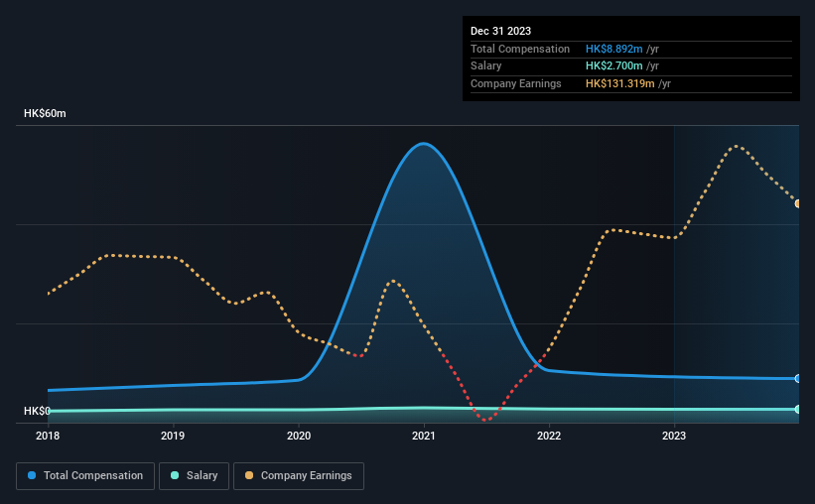Toggle the Total Compensation legend button
This screenshot has width=815, height=504.
[85, 476]
